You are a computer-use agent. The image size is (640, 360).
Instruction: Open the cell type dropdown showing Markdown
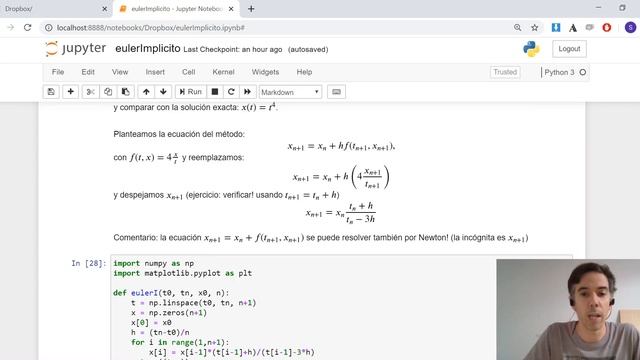point(290,92)
